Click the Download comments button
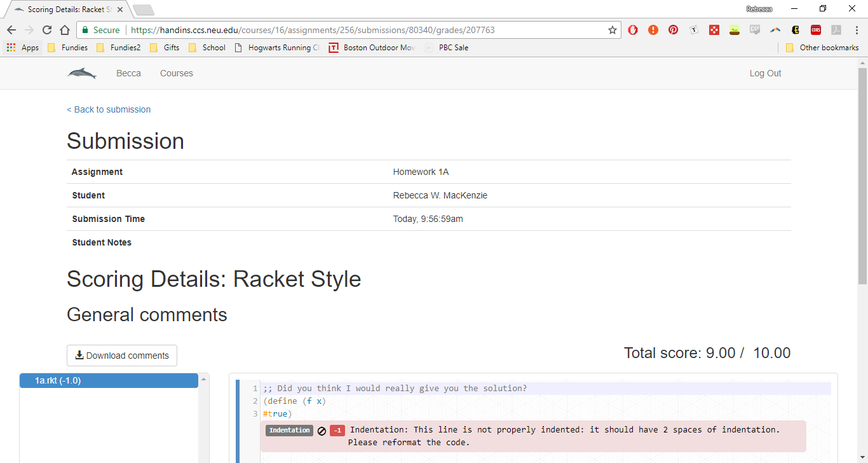Screen dimensions: 868x463 [122, 356]
